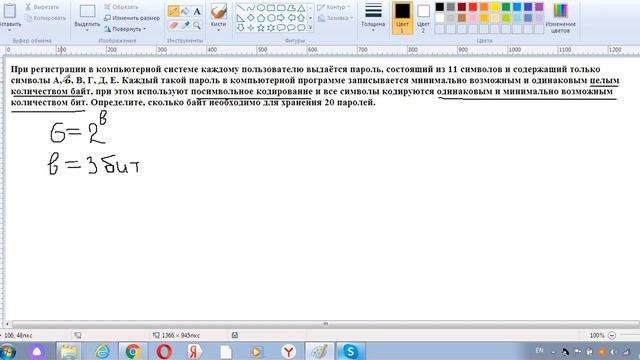Pick the Curve shape
Image resolution: width=640 pixels, height=360 pixels.
(251, 8)
